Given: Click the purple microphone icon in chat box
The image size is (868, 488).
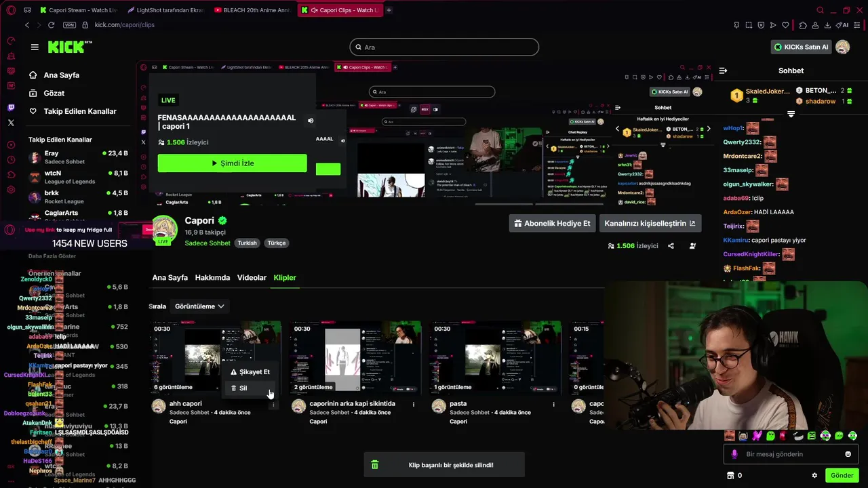Looking at the screenshot, I should 734,454.
